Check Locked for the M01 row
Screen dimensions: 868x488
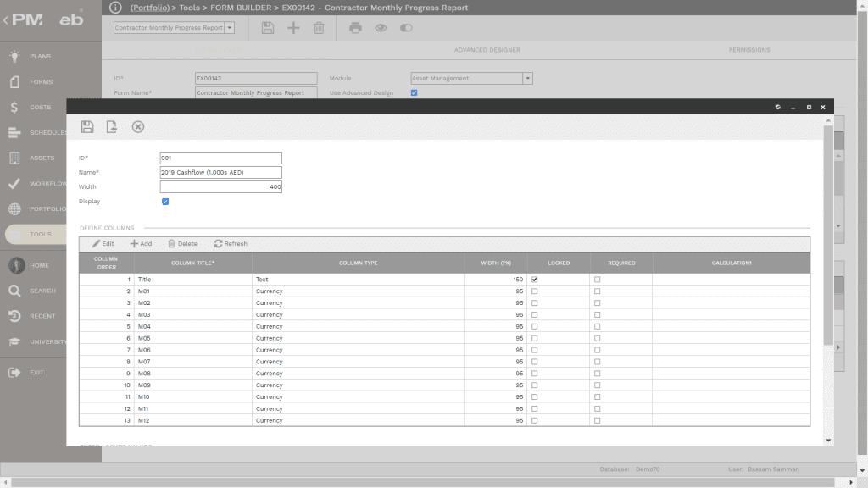pos(534,291)
